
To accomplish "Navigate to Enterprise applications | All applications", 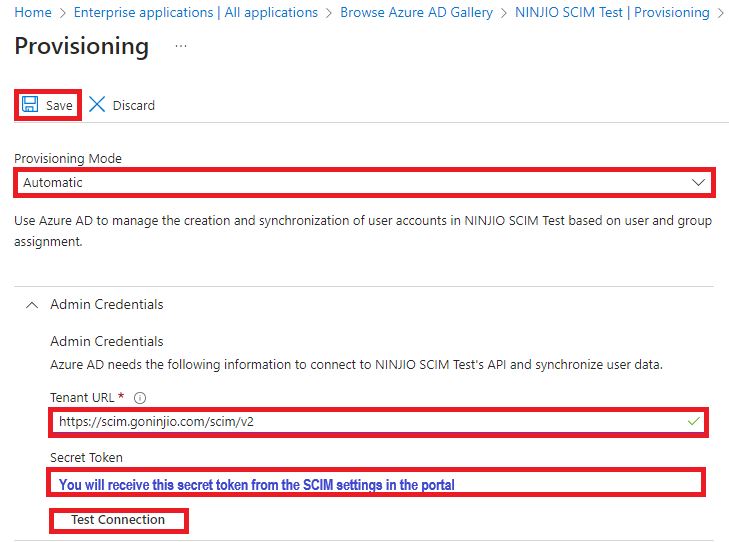I will [196, 13].
